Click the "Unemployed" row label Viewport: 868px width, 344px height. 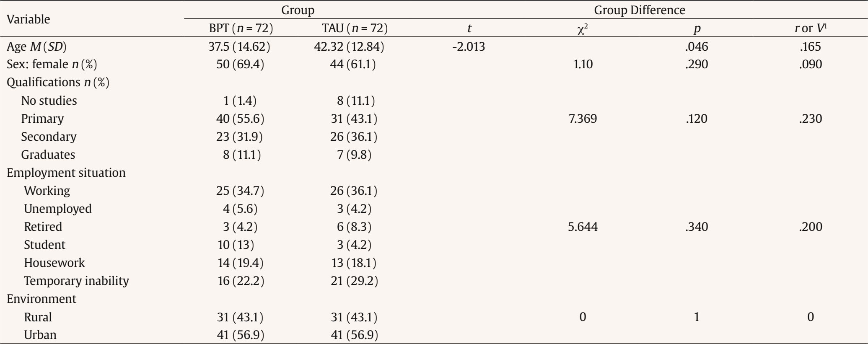point(57,209)
